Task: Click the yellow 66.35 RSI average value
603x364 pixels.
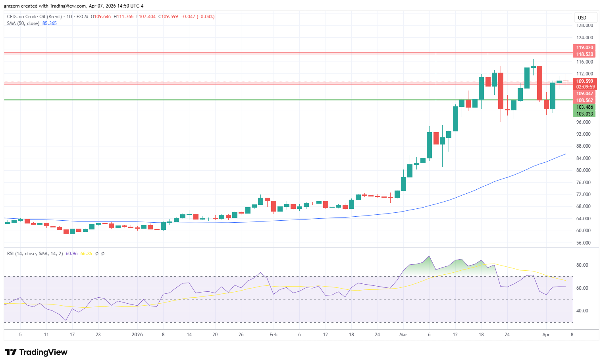Action: click(86, 254)
